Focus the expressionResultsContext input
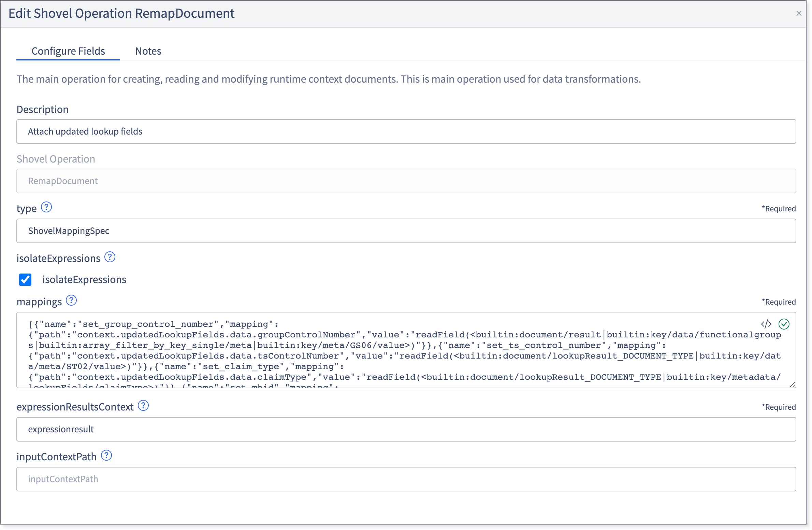Screen dimensions: 812x530 click(406, 429)
